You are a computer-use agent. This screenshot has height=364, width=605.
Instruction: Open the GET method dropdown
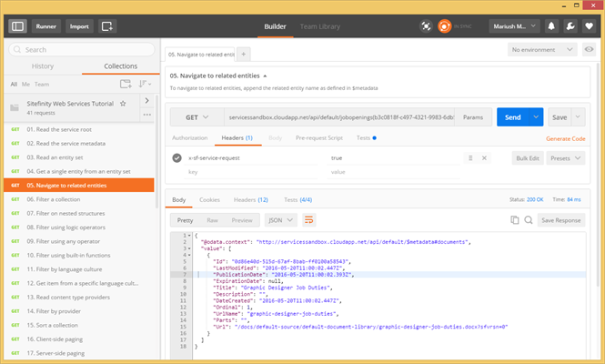click(197, 117)
